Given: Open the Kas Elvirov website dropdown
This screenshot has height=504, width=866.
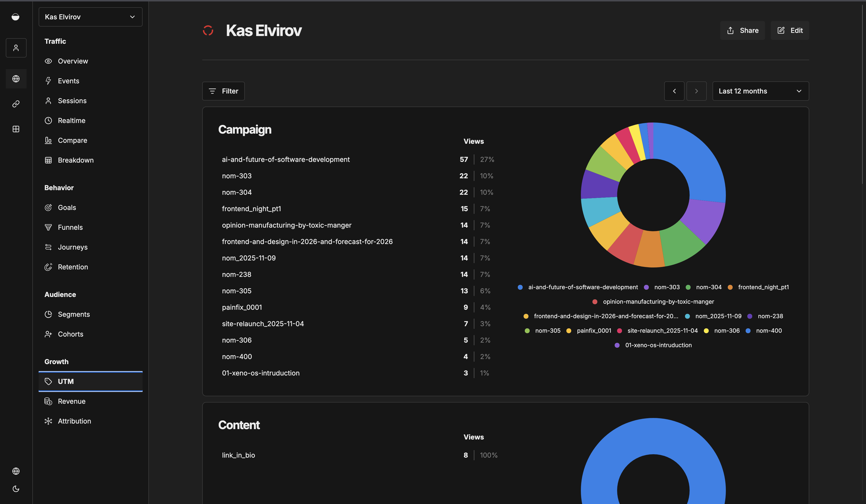Looking at the screenshot, I should [x=90, y=17].
